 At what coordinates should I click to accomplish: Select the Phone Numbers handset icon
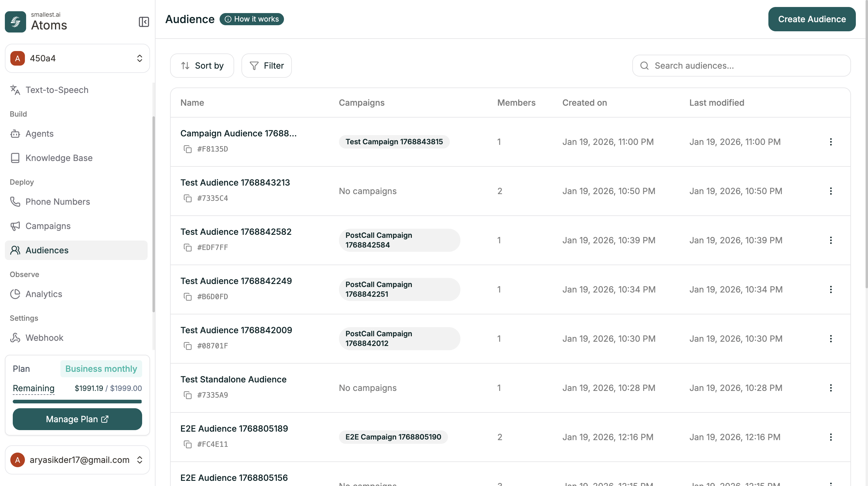point(15,202)
